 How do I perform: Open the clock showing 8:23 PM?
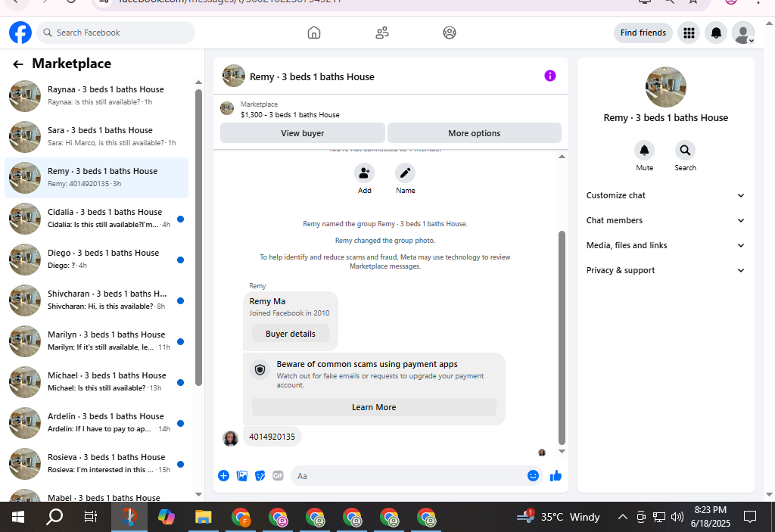pos(710,517)
